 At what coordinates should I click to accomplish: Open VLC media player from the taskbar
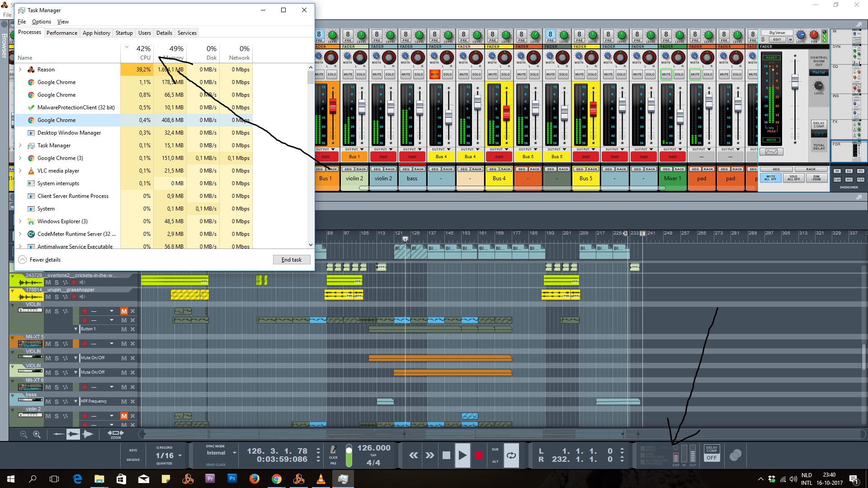coord(321,479)
